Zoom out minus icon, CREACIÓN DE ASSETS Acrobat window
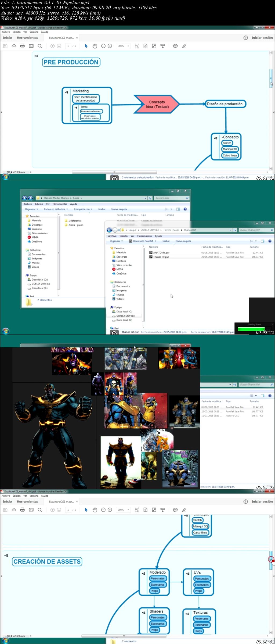275x644 pixels. pos(103,510)
